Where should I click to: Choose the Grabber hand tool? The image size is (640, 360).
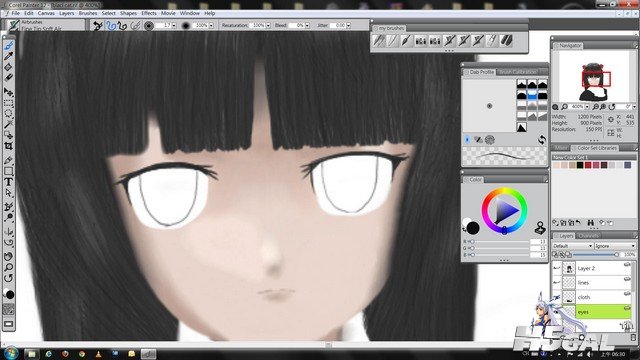tap(9, 257)
